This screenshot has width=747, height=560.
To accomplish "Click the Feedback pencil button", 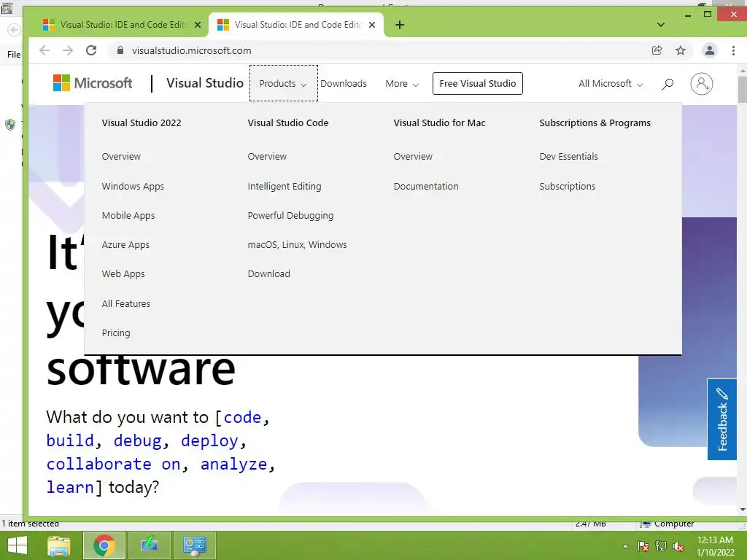I will click(x=721, y=419).
